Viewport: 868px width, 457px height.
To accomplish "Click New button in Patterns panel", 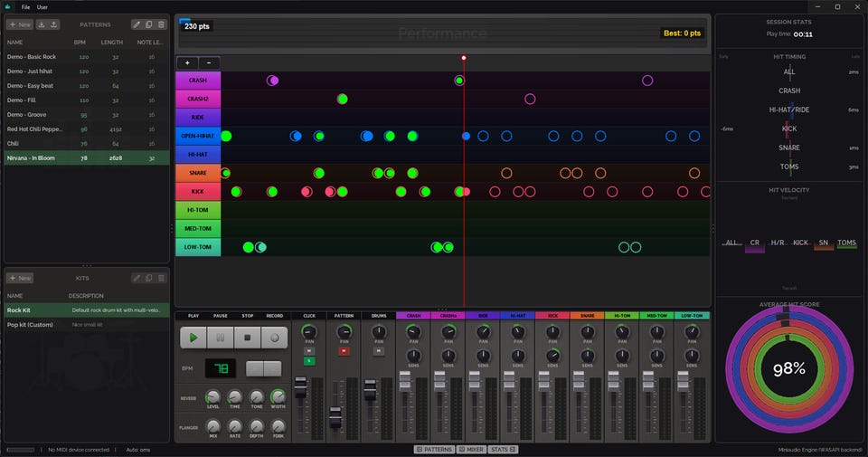I will (x=19, y=24).
